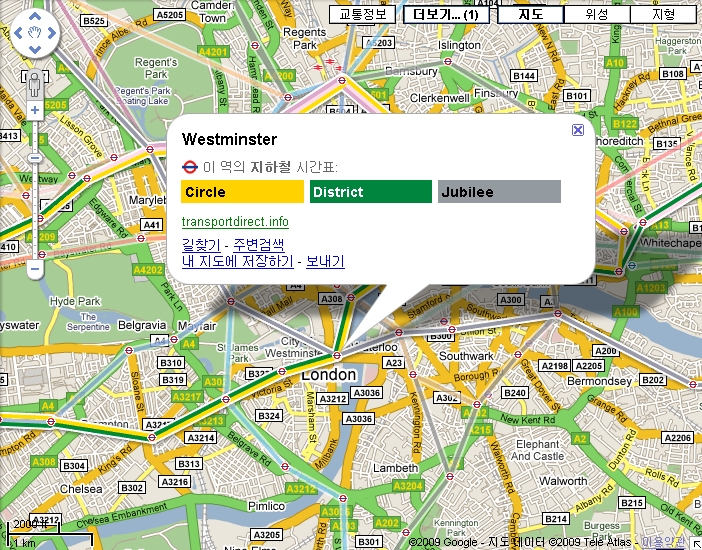Zoom in with the plus button
The width and height of the screenshot is (702, 550).
(35, 110)
